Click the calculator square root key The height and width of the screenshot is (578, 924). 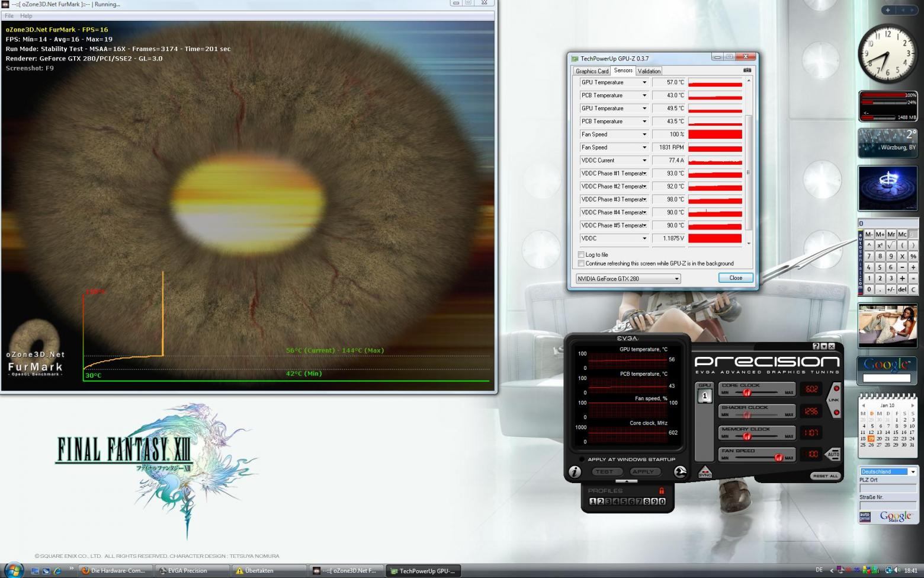coord(891,245)
